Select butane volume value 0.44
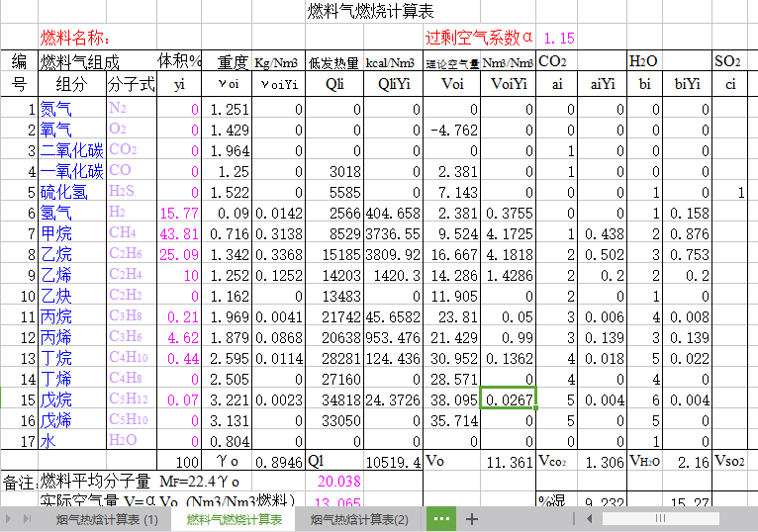The height and width of the screenshot is (532, 758). (179, 358)
